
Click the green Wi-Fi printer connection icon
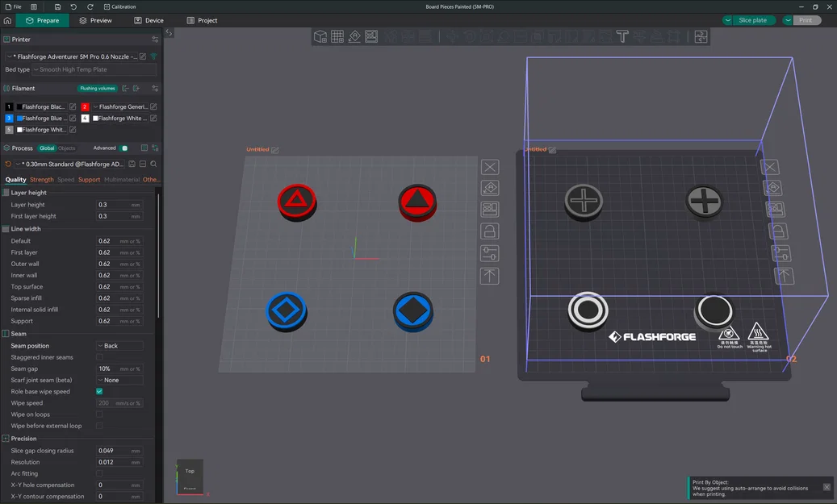[x=153, y=56]
